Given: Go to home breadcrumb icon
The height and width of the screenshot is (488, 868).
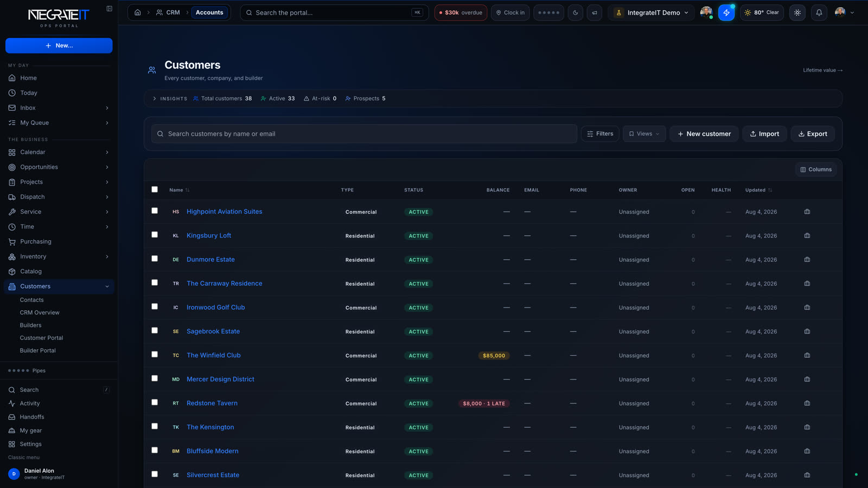Looking at the screenshot, I should click(138, 12).
